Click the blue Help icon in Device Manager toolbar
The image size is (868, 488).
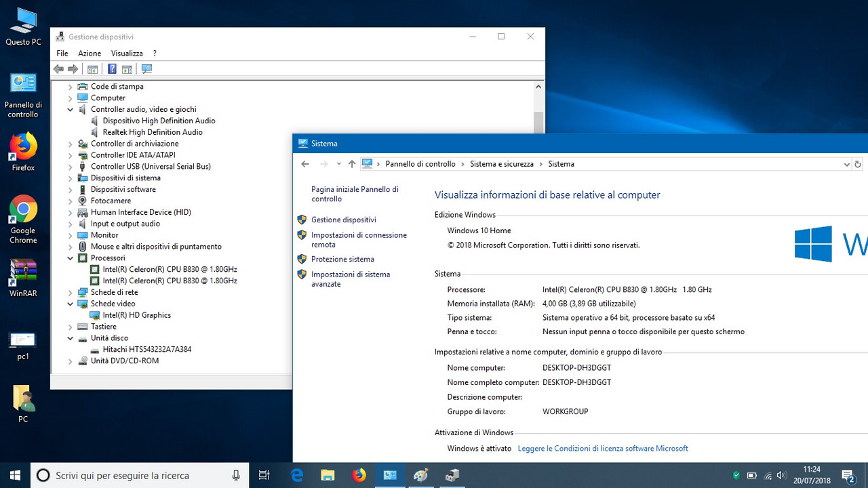coord(113,69)
